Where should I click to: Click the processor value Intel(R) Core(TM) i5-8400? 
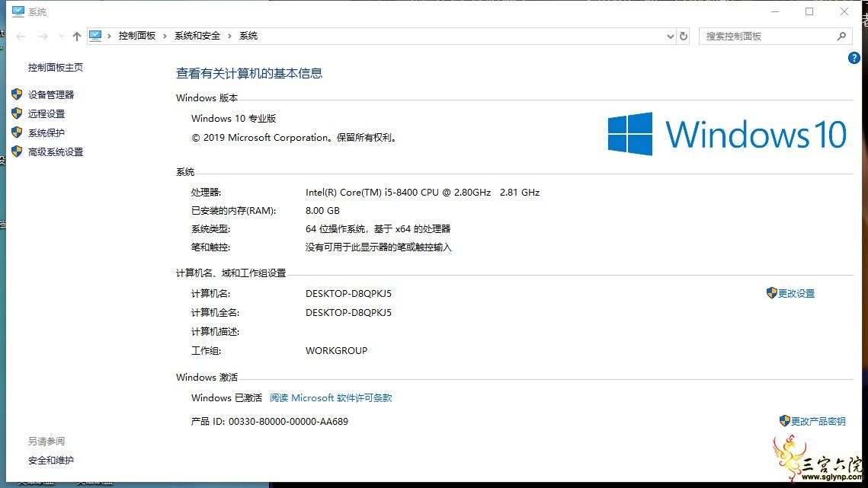click(422, 193)
